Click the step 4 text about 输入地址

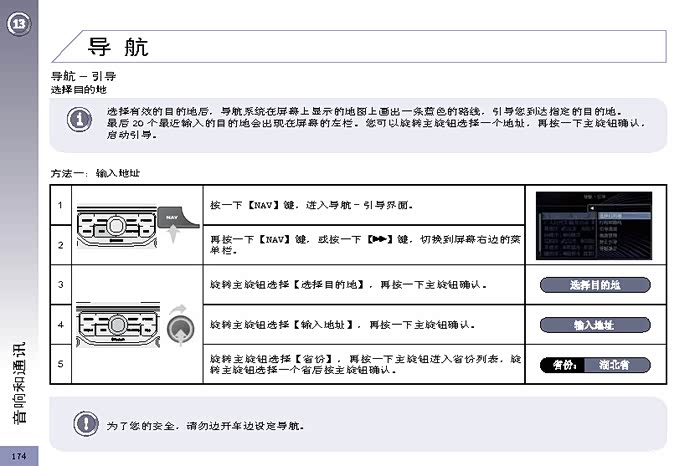pos(342,325)
